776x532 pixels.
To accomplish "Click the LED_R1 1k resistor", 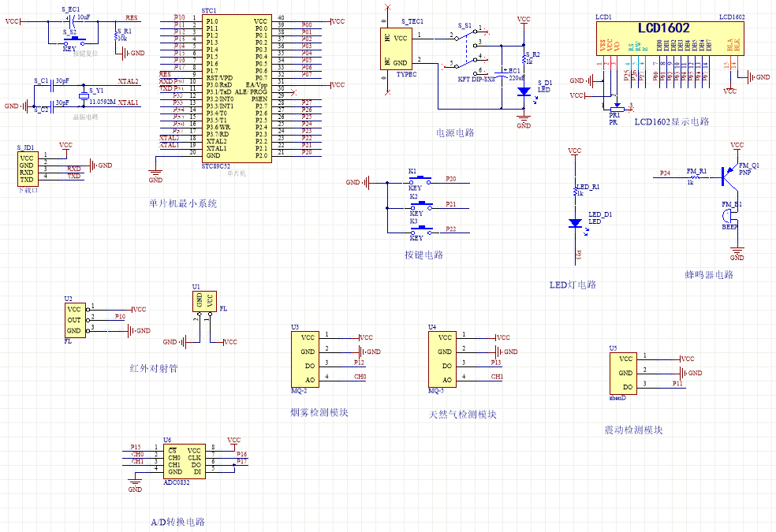I will pyautogui.click(x=575, y=191).
